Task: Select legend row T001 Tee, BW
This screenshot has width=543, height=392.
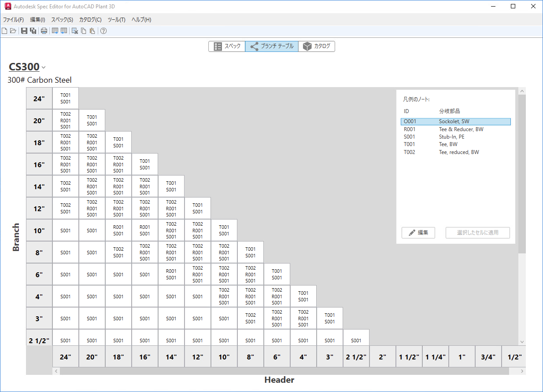Action: click(x=456, y=144)
